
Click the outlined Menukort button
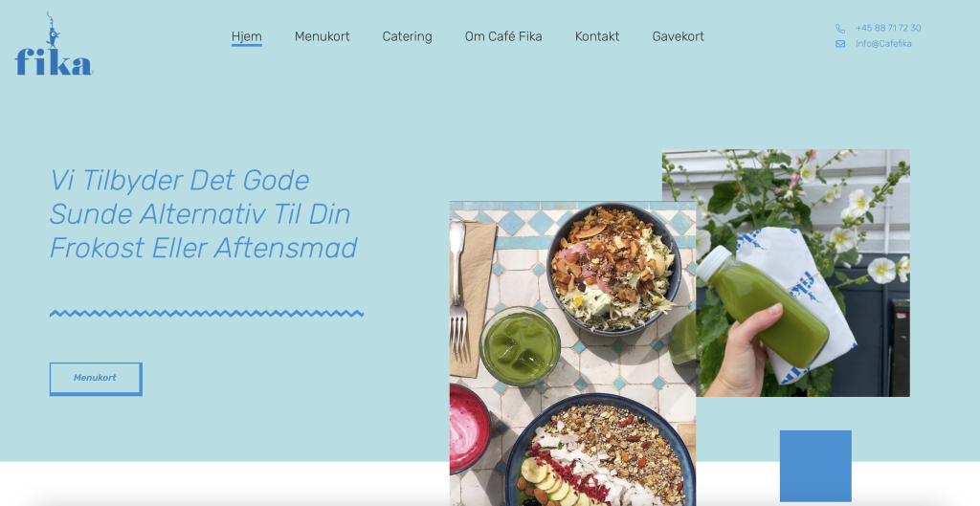(96, 379)
